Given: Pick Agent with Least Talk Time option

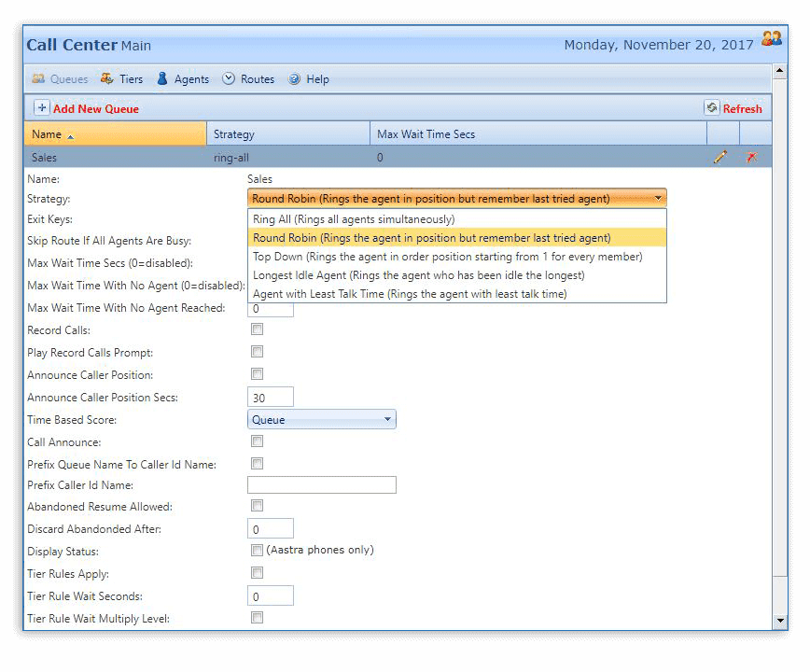Looking at the screenshot, I should click(410, 294).
